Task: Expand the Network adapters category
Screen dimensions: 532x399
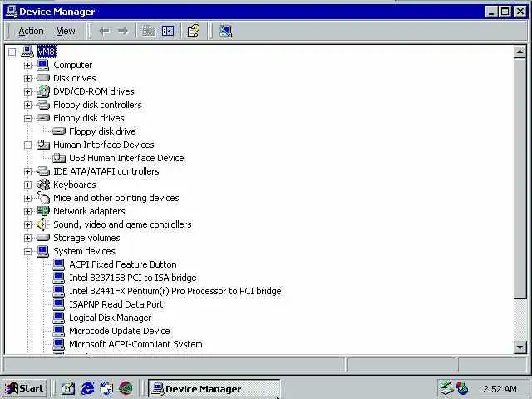Action: (x=27, y=211)
